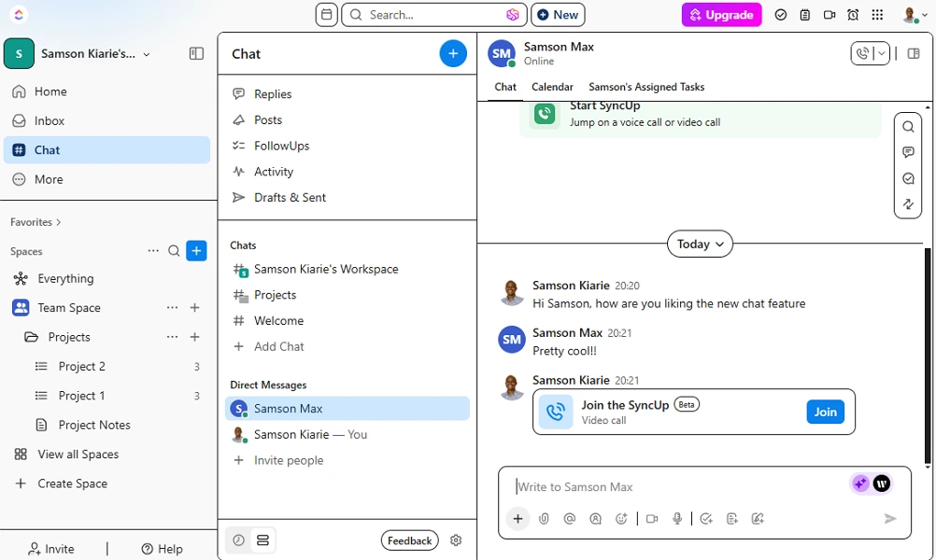This screenshot has width=936, height=560.
Task: Open the notepad icon in top bar
Action: tap(805, 15)
